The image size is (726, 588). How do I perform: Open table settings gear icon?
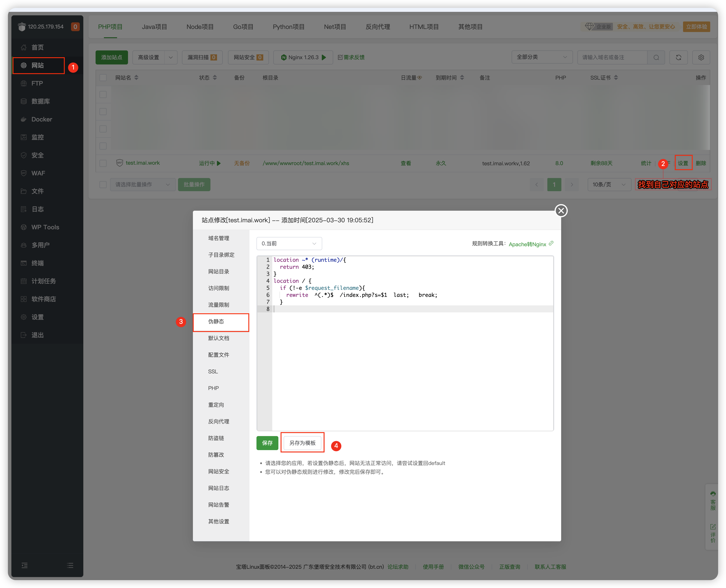coord(701,57)
